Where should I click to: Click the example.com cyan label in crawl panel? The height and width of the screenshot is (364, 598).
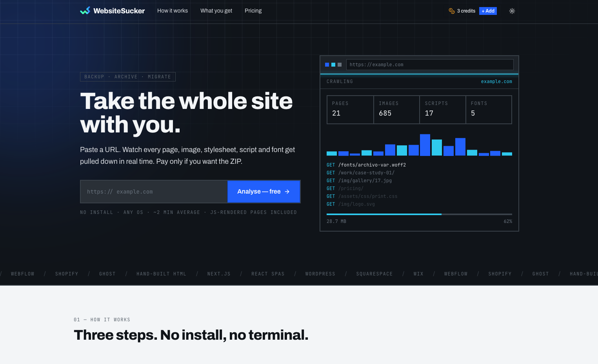(x=496, y=81)
